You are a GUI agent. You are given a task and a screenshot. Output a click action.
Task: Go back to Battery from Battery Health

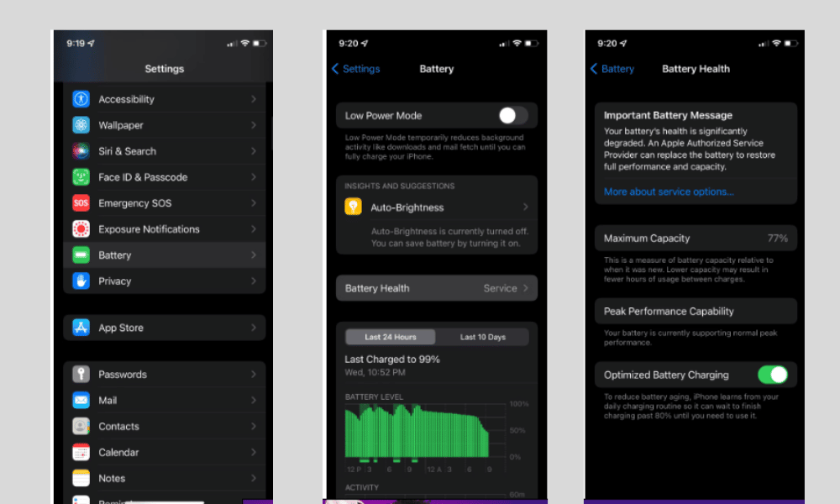612,69
